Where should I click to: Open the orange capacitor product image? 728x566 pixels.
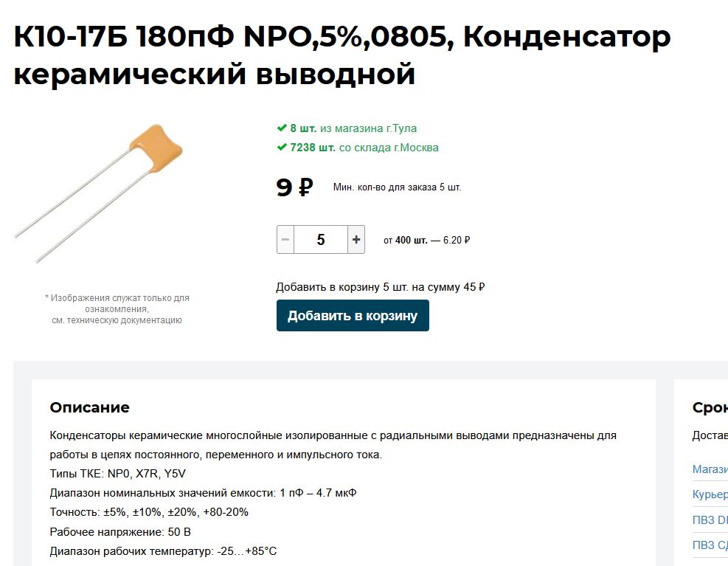[98, 193]
